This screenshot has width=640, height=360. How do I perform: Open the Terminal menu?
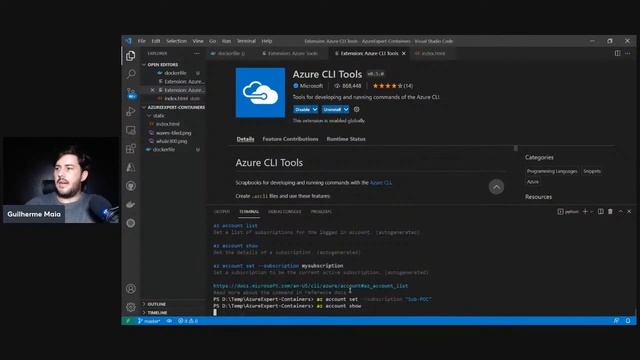[246, 41]
